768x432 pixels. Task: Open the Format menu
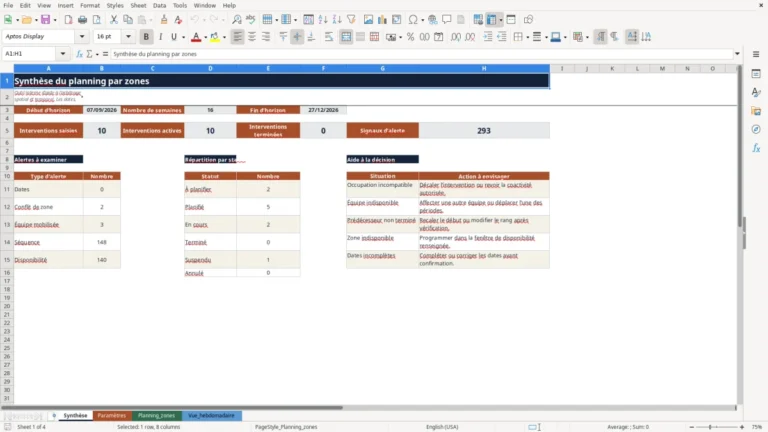90,5
